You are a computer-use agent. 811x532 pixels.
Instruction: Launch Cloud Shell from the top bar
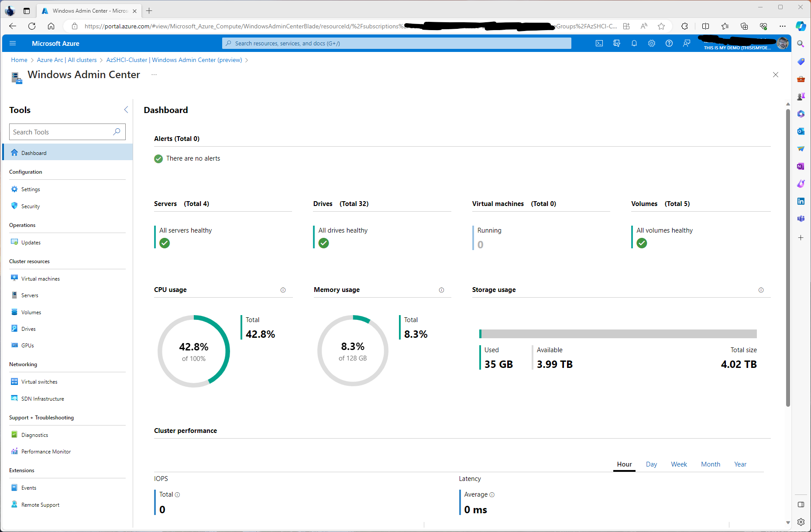pos(599,43)
